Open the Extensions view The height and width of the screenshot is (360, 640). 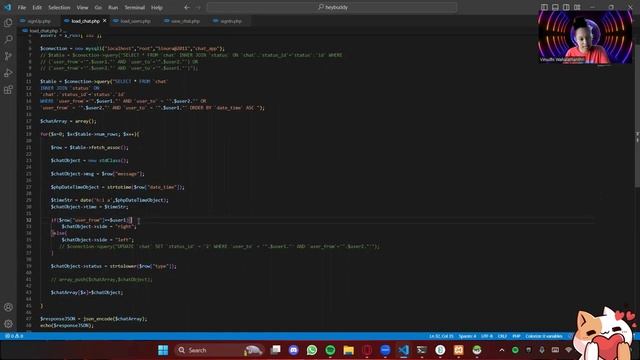(x=8, y=90)
